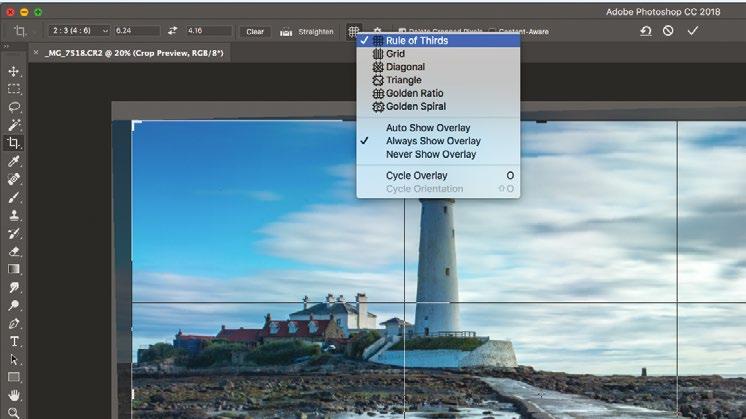Close the _MG_7518.CR2 document tab
Viewport: 746px width, 419px height.
(36, 52)
